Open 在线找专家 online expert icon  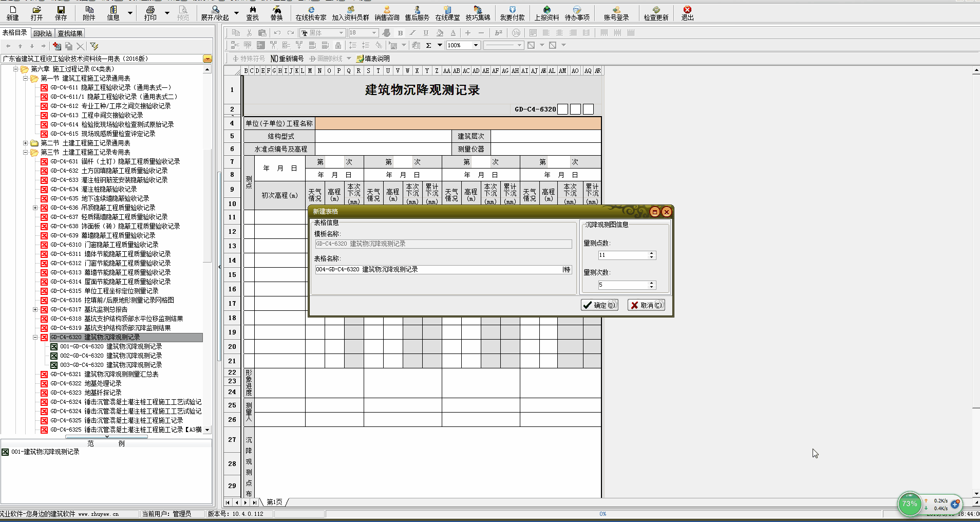click(311, 13)
